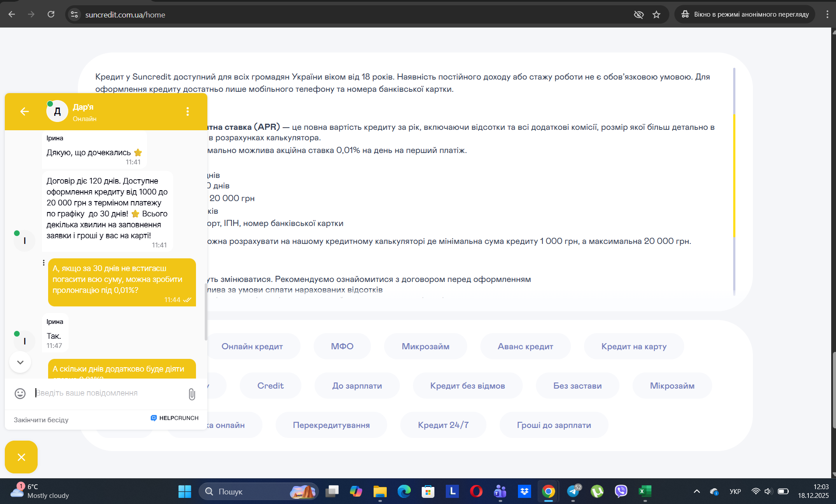This screenshot has width=836, height=504.
Task: Reload the suncredit page
Action: (51, 14)
